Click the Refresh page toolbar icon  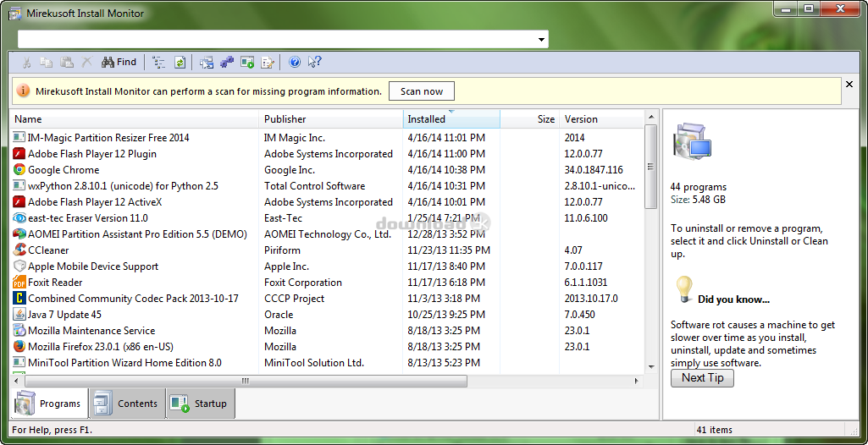(180, 63)
